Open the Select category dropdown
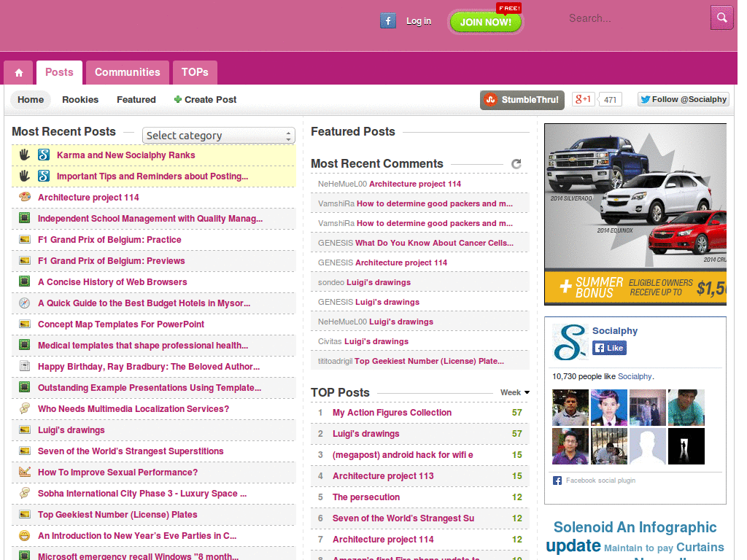This screenshot has width=747, height=560. [x=219, y=136]
